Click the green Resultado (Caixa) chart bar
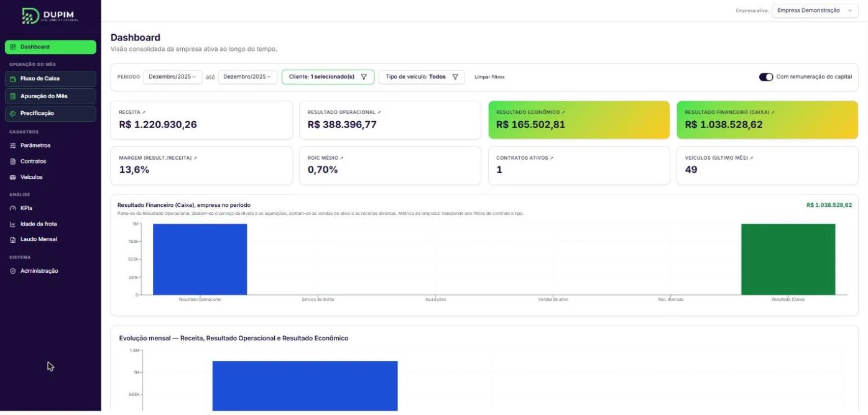Viewport: 868px width, 415px height. (788, 259)
